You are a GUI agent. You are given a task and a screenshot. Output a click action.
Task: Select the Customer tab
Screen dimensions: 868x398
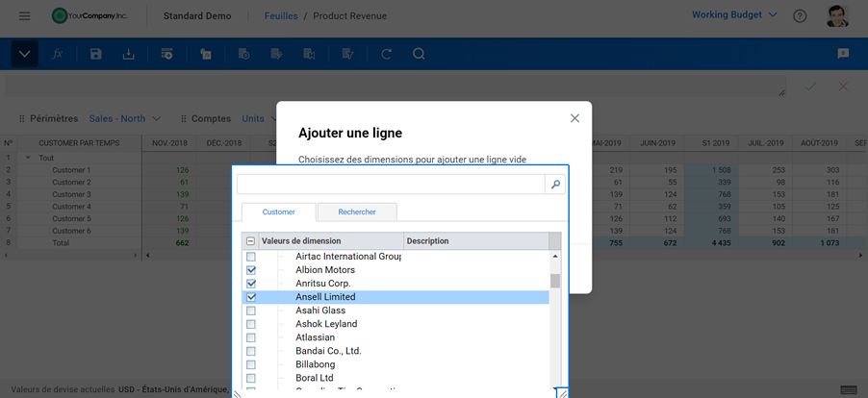click(278, 212)
